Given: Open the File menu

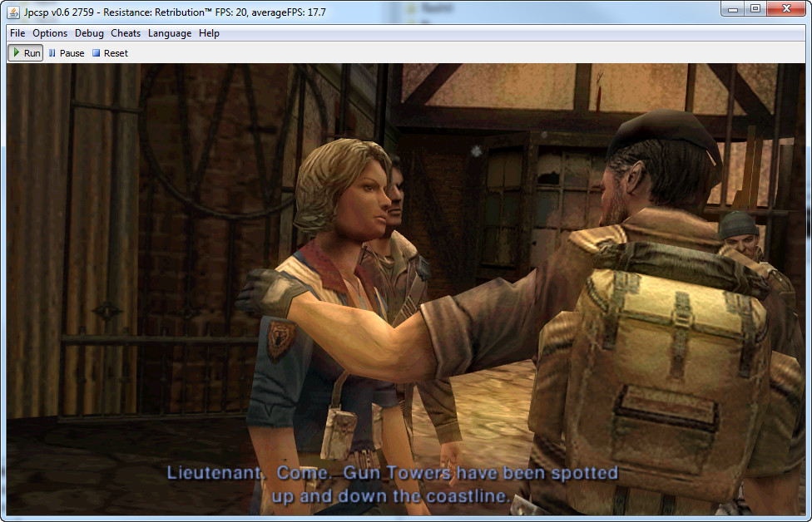Looking at the screenshot, I should [x=17, y=33].
